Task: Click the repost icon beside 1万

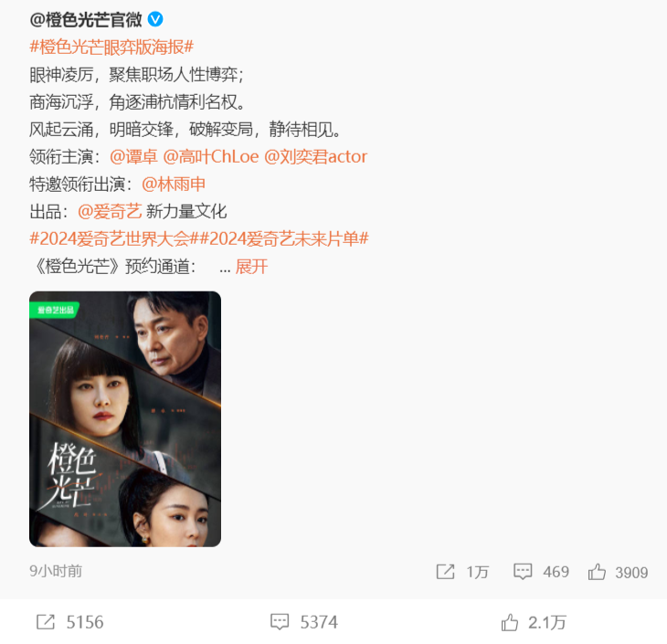Action: click(445, 572)
